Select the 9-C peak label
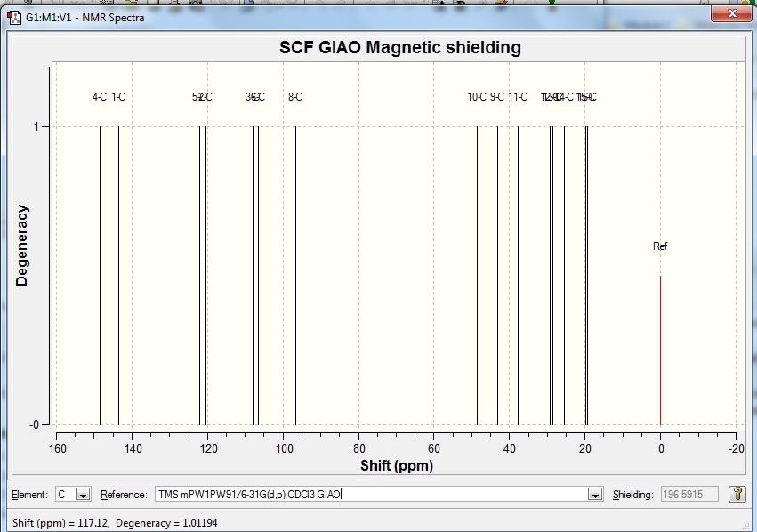This screenshot has height=532, width=757. pyautogui.click(x=496, y=97)
